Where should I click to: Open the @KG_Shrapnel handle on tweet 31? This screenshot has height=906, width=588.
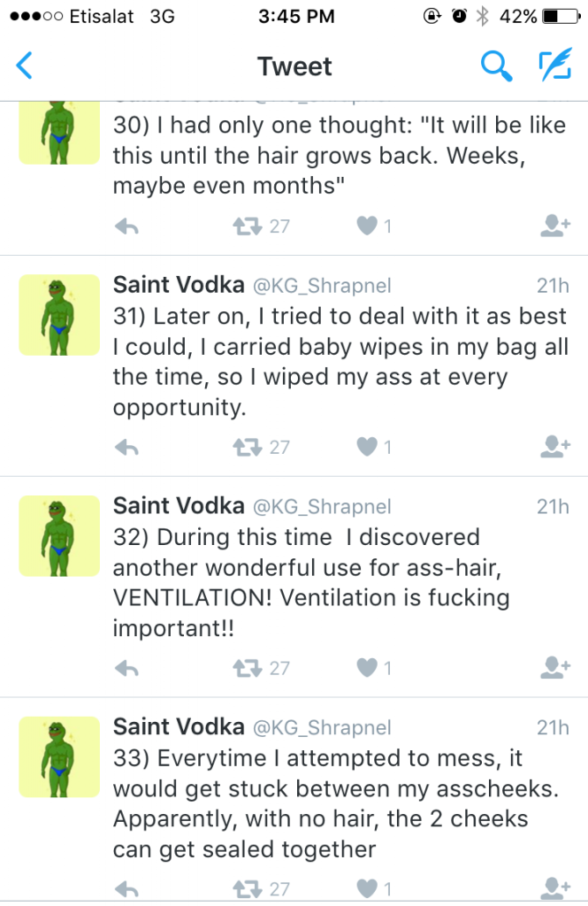(x=322, y=286)
